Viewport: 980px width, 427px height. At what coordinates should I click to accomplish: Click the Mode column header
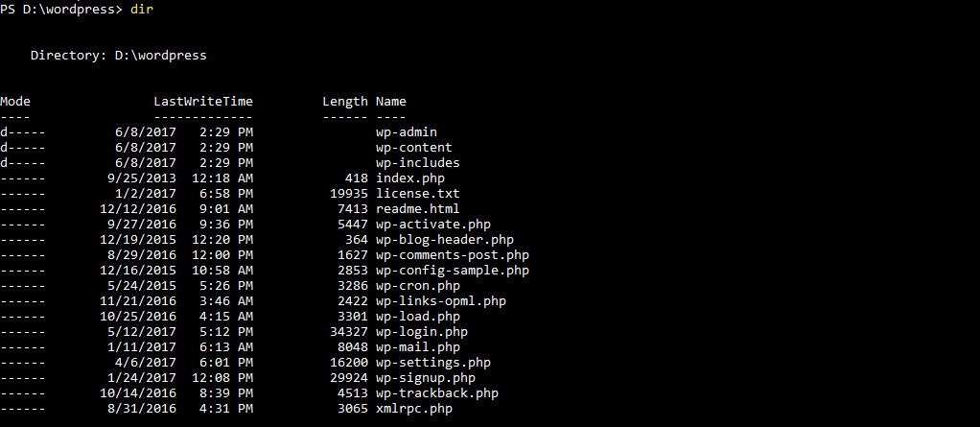[15, 101]
